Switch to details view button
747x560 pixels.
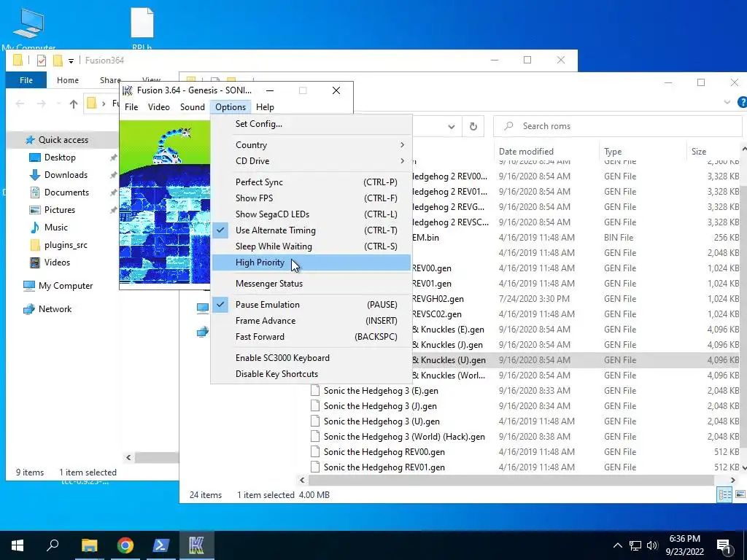724,494
